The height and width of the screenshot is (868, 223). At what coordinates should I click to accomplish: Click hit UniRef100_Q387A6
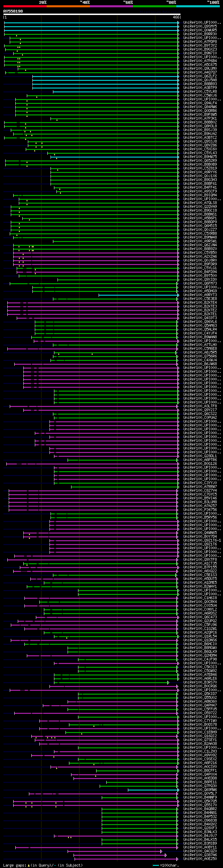tap(200, 855)
